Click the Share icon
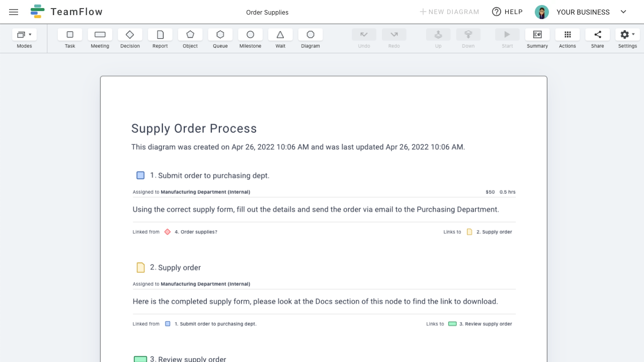Viewport: 644px width, 362px height. point(597,35)
